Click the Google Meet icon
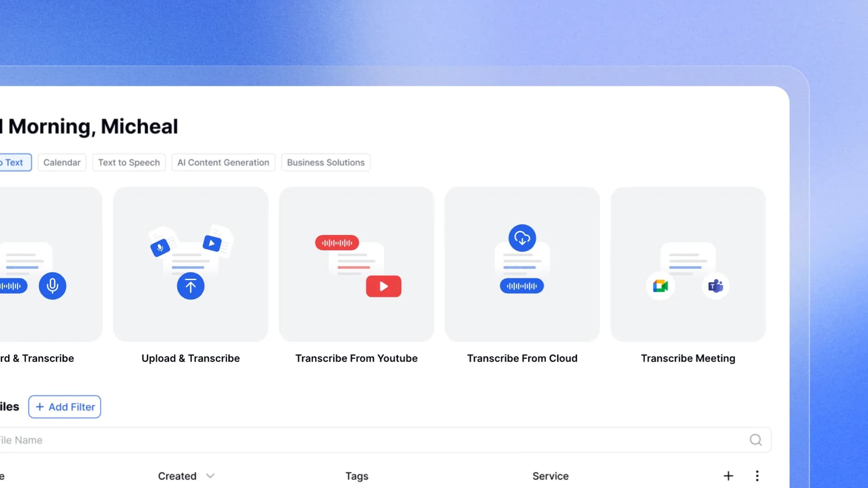 pos(660,286)
